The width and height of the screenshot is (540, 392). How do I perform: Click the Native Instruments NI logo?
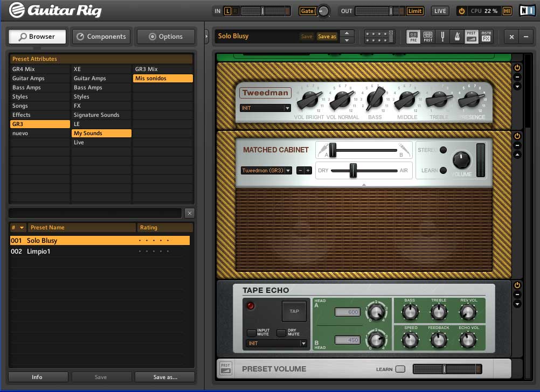click(x=527, y=11)
